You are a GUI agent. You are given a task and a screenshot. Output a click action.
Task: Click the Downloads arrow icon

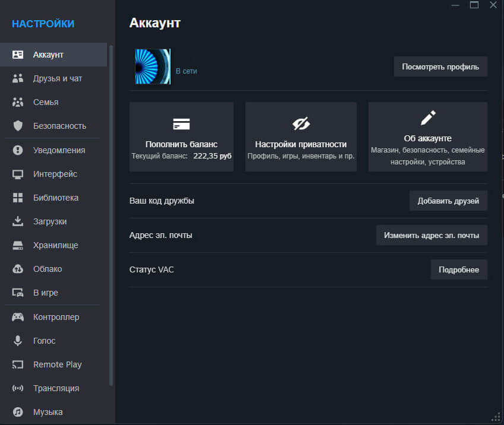pos(18,221)
